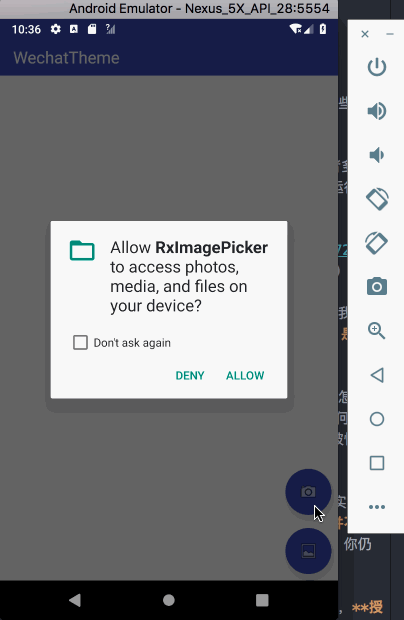Screen dimensions: 404x620
Task: Click the settings gear in status bar
Action: coord(56,29)
